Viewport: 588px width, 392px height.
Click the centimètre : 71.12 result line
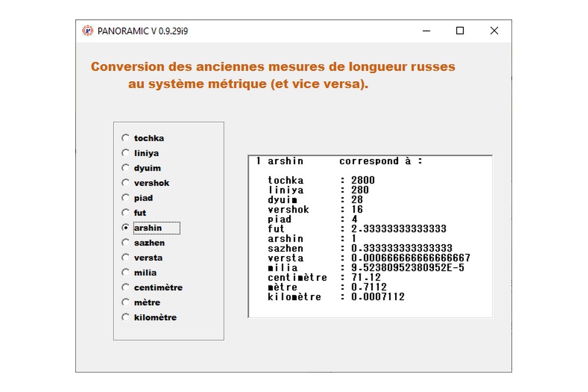(324, 278)
